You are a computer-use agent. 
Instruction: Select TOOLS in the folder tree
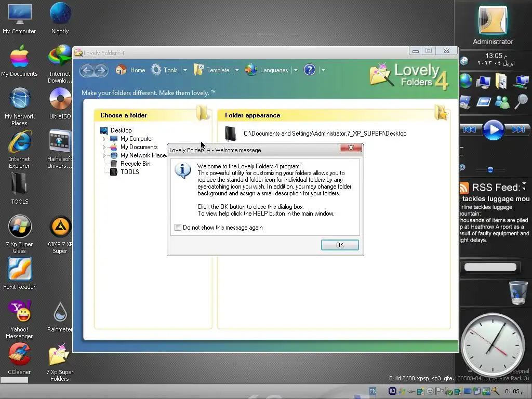(x=129, y=171)
